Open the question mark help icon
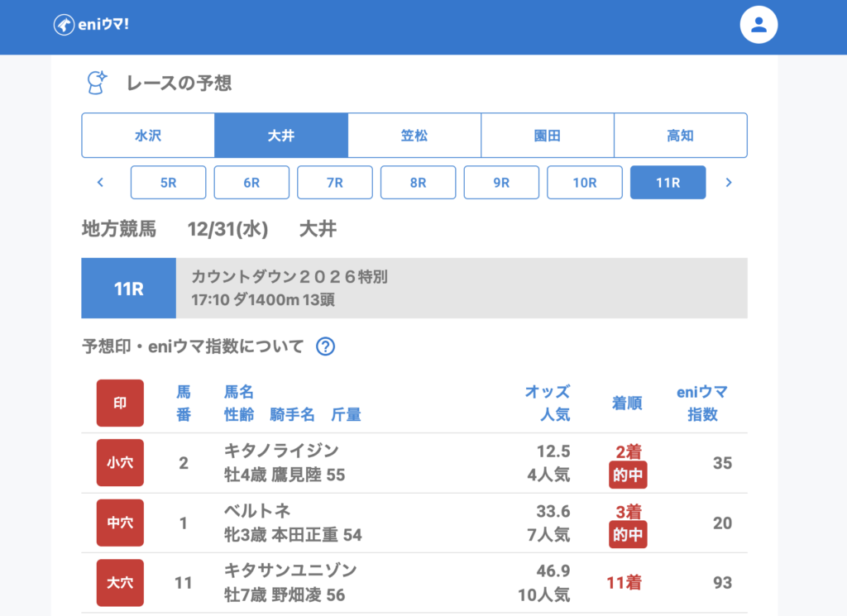 (x=326, y=346)
